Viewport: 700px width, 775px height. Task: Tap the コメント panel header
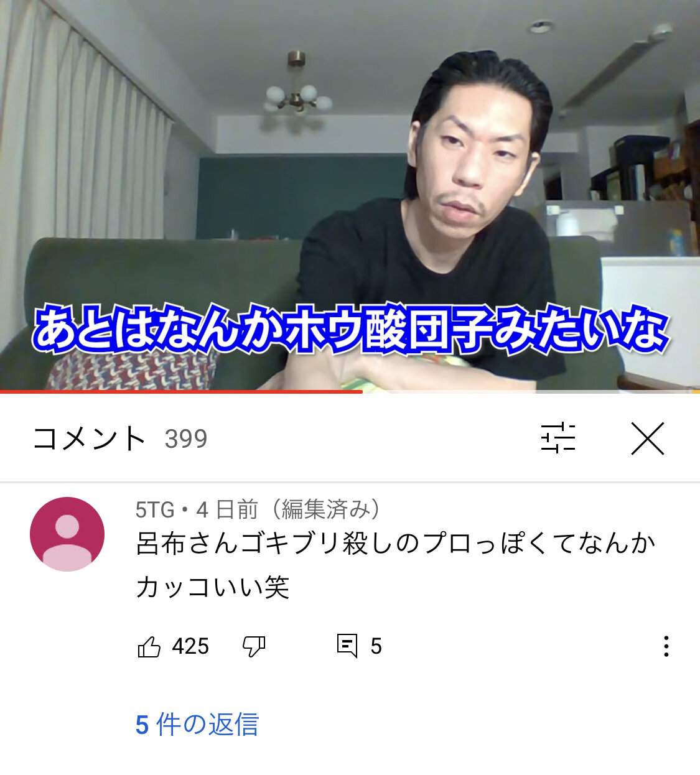(x=89, y=439)
